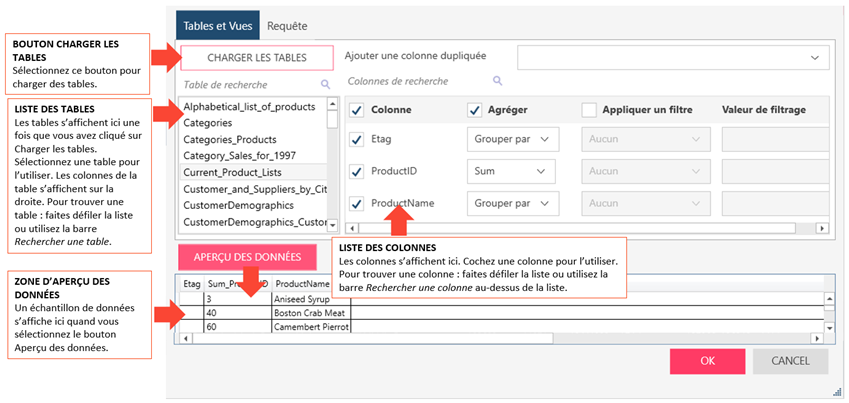
Task: Enable the Appliquer un filtre checkbox
Action: click(x=589, y=110)
